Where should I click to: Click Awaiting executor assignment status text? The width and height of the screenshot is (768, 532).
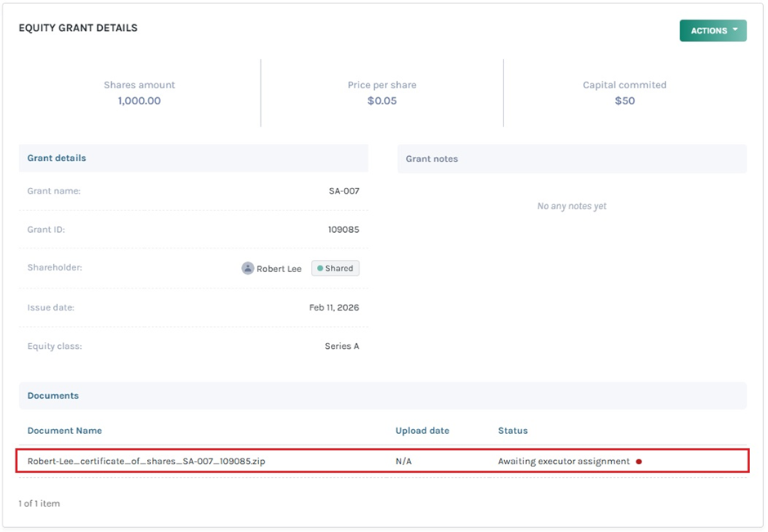(564, 461)
